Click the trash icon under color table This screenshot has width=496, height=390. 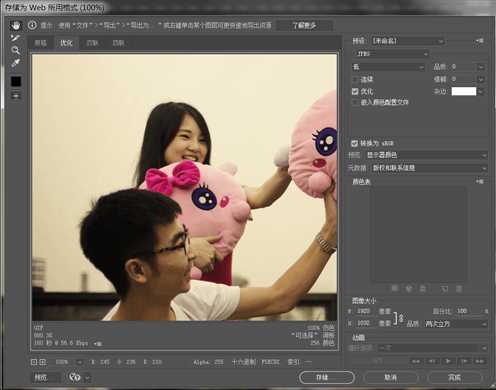point(459,288)
